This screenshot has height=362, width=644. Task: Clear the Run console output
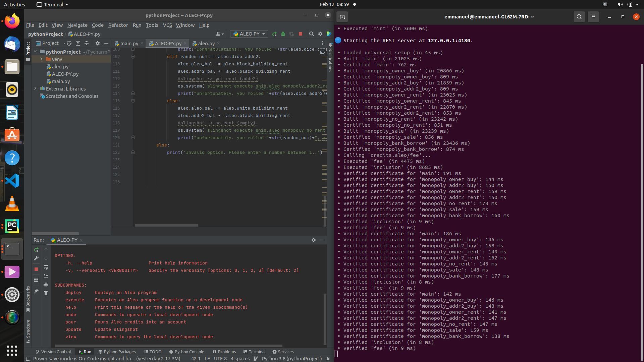(46, 294)
